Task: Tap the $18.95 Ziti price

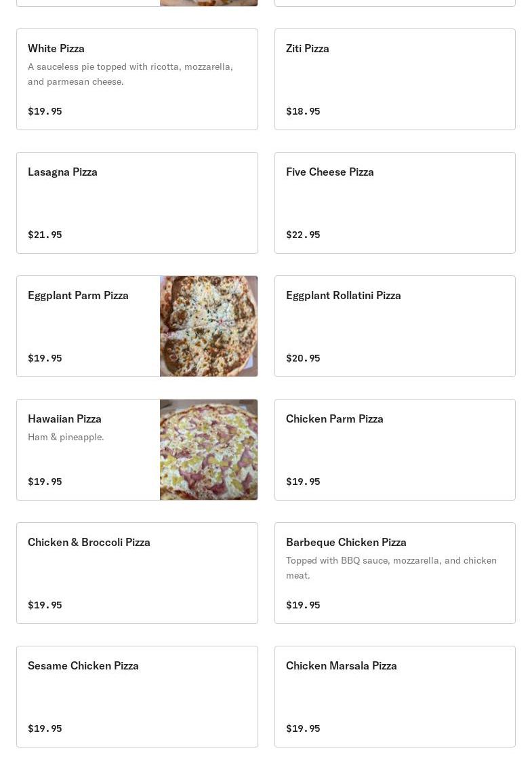Action: pos(303,111)
